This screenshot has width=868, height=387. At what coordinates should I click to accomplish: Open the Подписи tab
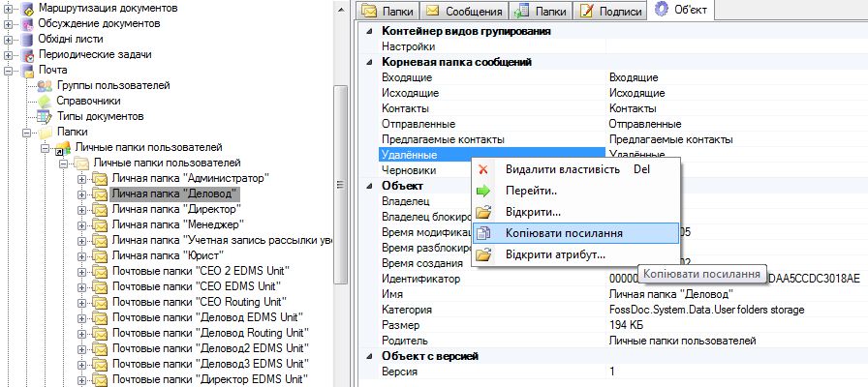pyautogui.click(x=610, y=12)
